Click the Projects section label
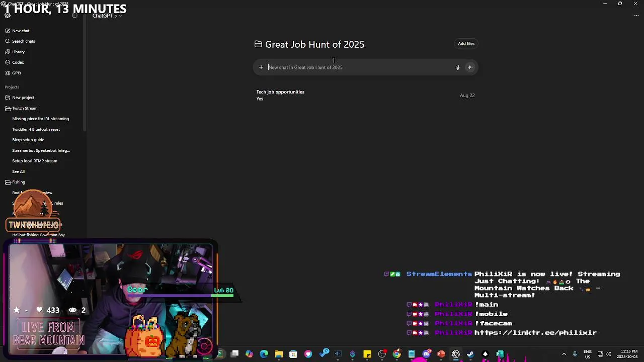Viewport: 644px width, 362px height. [12, 87]
